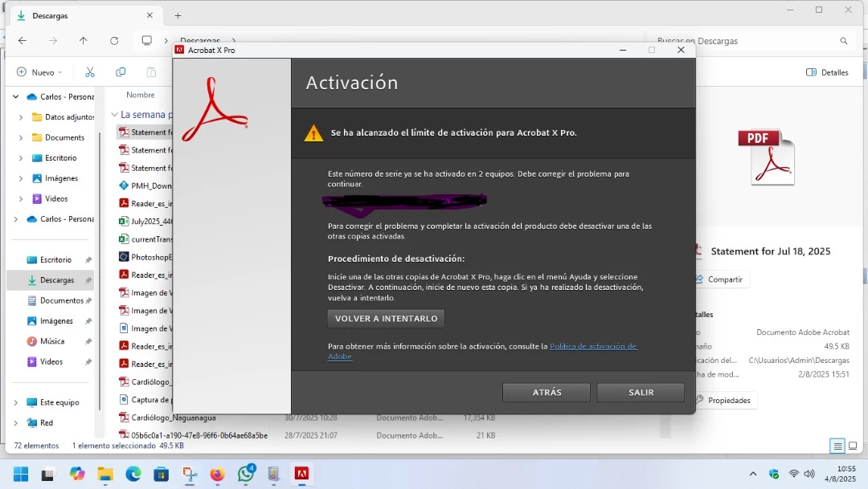This screenshot has width=868, height=489.
Task: Minimize the Acrobat X Pro dialog
Action: [x=623, y=50]
